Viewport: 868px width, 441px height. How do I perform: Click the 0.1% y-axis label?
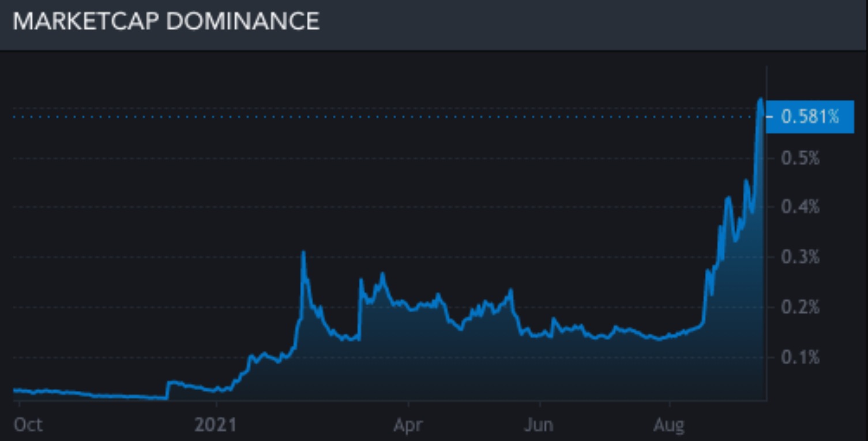pyautogui.click(x=801, y=357)
